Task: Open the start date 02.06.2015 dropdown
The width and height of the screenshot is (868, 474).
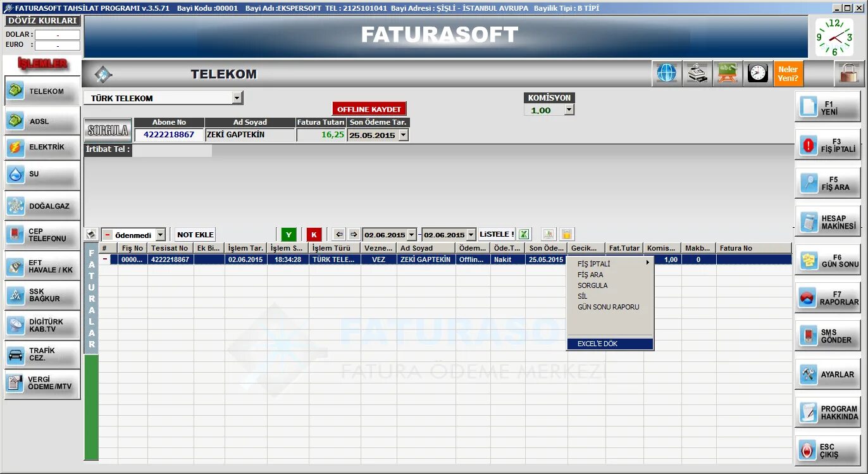Action: [412, 235]
